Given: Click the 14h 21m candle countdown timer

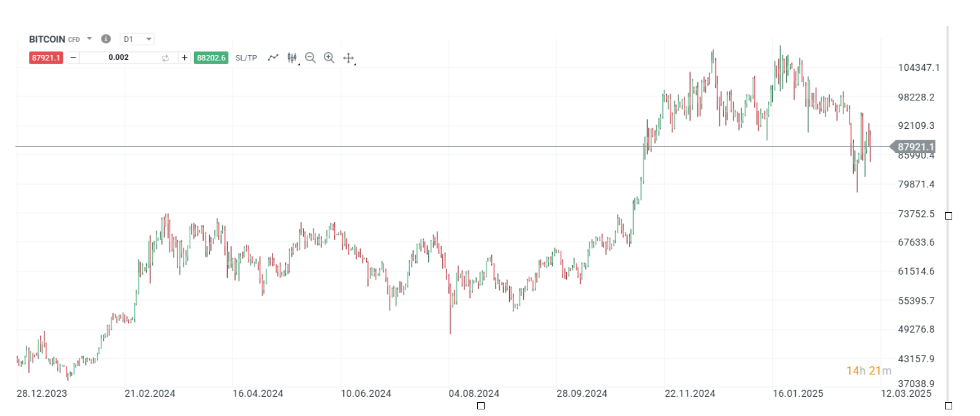Looking at the screenshot, I should [x=868, y=371].
